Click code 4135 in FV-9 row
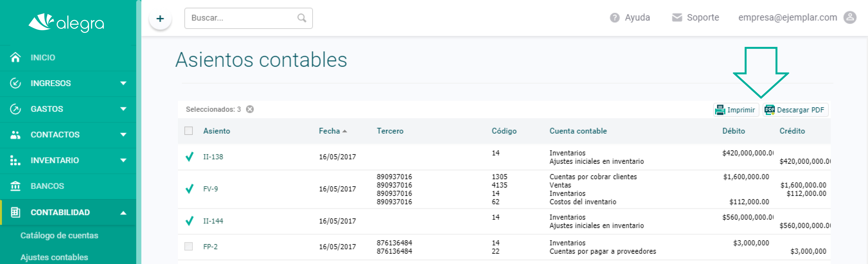868x264 pixels. coord(499,185)
